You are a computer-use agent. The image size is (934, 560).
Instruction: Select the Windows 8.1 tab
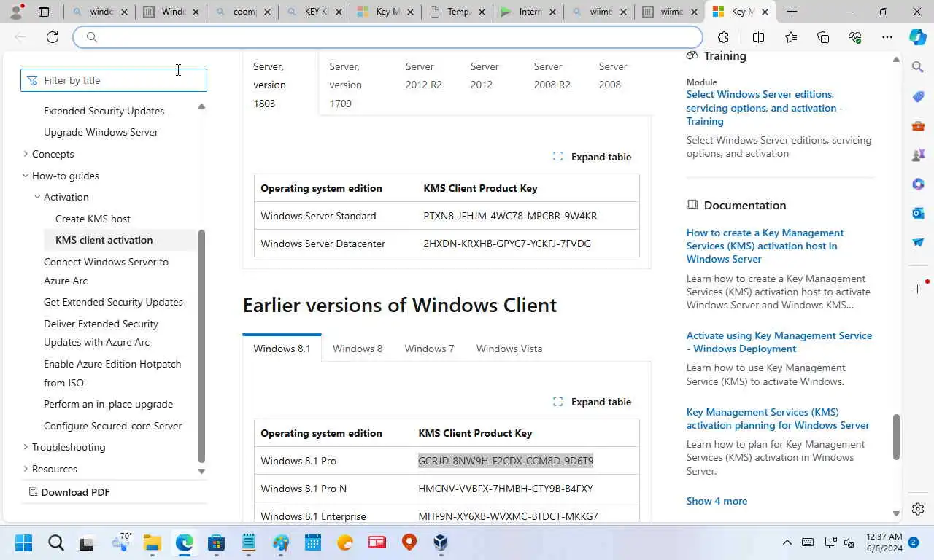(x=282, y=349)
